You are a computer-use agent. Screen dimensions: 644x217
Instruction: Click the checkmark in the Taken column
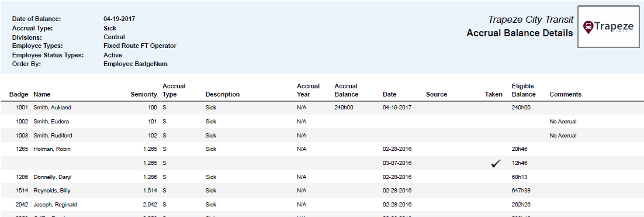click(496, 163)
